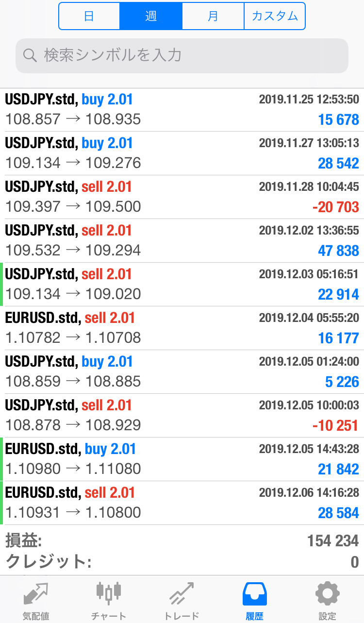
Task: Open the Trade (トレード) tab icon
Action: pos(182,594)
